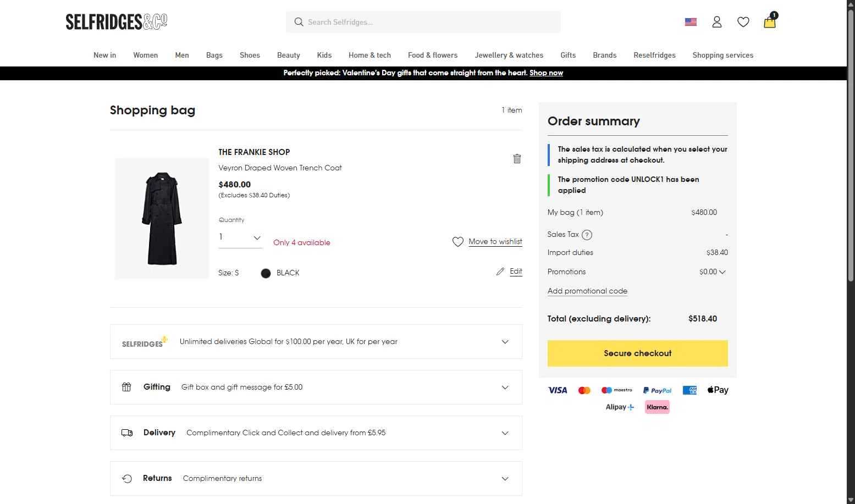Open the New in menu
855x504 pixels.
point(104,55)
